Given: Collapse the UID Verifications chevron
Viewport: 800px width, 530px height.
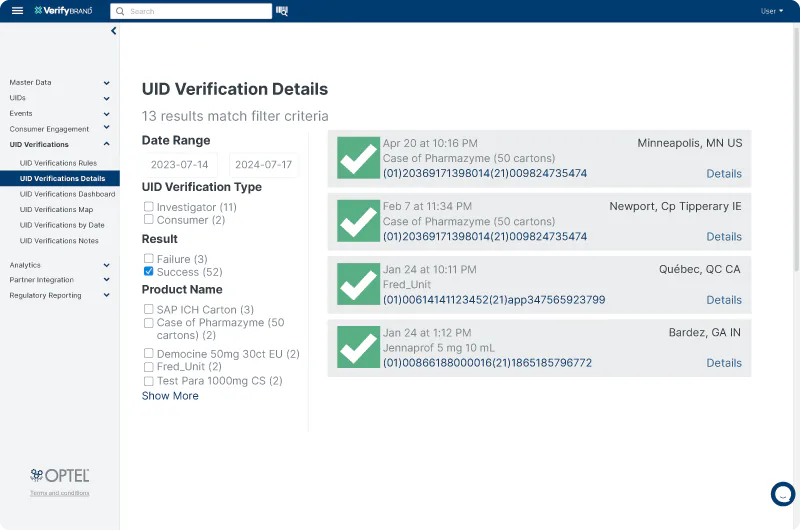Looking at the screenshot, I should point(106,144).
